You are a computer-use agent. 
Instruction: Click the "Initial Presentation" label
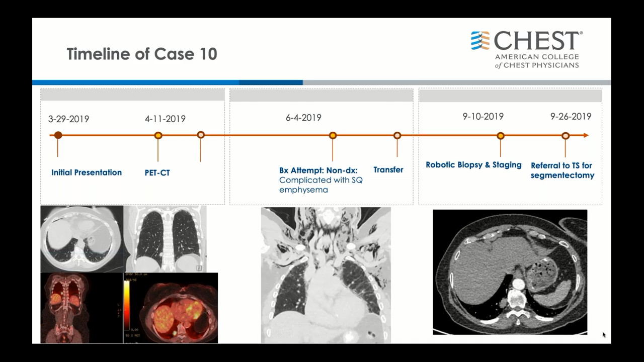pos(87,172)
